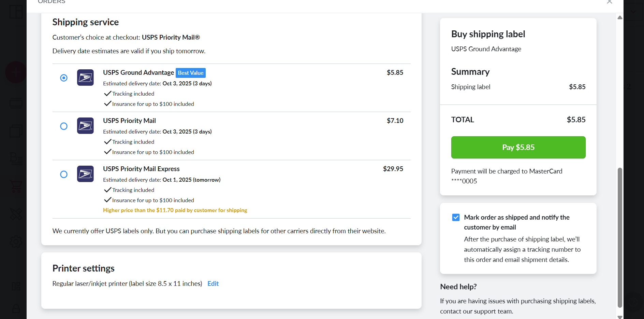Click the USPS logo beside Ground Advantage
This screenshot has width=644, height=319.
[x=85, y=78]
